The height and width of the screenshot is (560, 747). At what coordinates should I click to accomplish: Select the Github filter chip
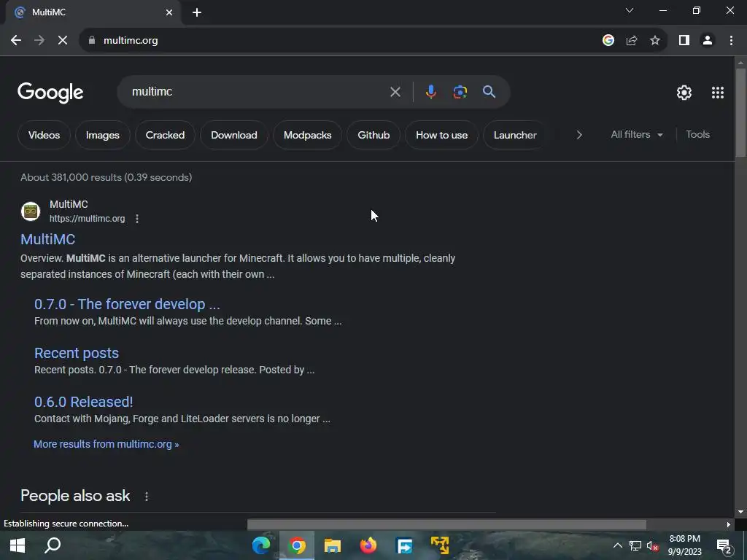(373, 135)
